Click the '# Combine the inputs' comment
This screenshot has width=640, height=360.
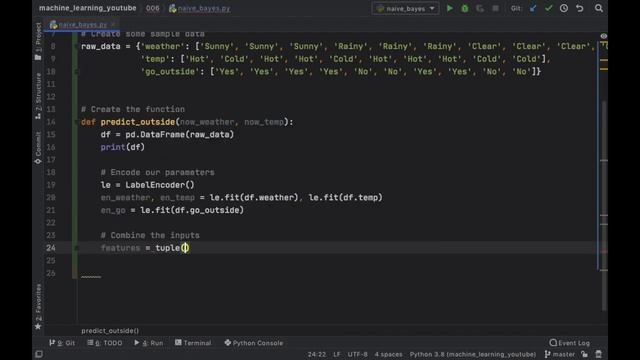[150, 235]
